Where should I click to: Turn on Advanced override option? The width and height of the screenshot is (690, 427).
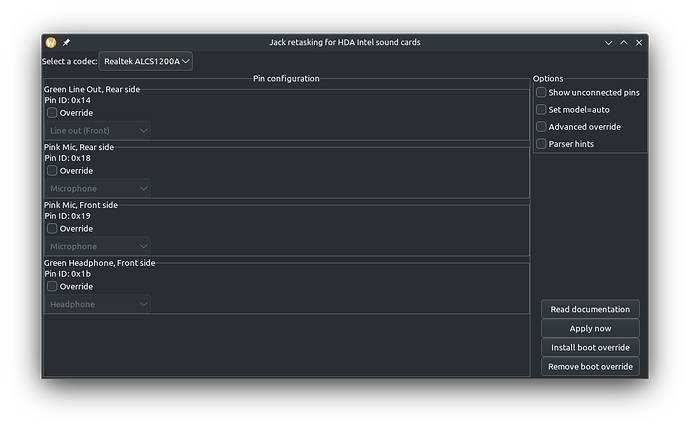(x=541, y=127)
